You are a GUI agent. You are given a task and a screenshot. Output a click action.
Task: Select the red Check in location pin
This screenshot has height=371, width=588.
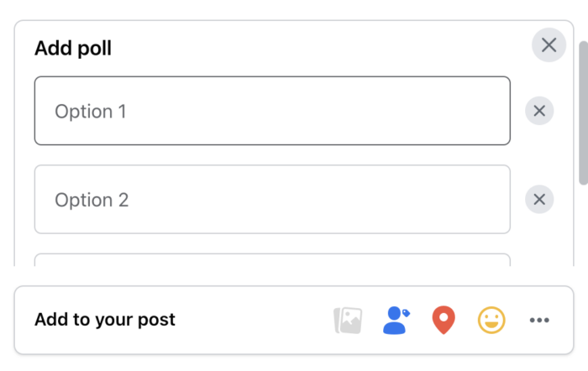click(x=444, y=320)
